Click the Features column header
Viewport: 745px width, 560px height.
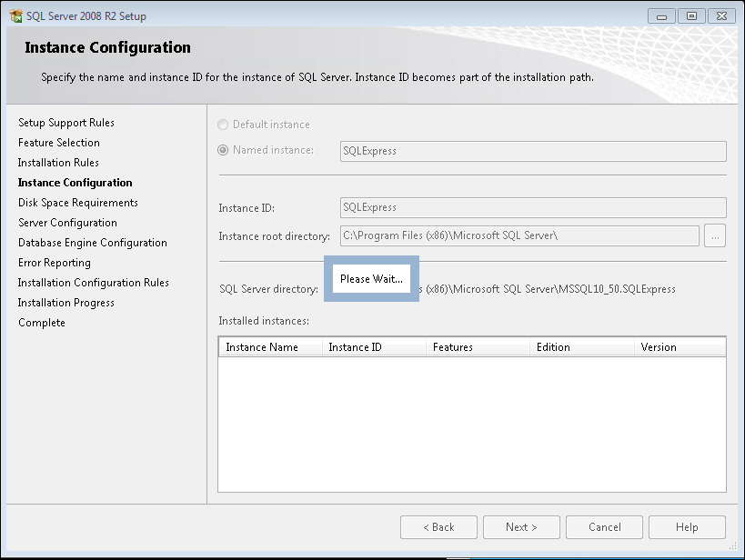478,347
